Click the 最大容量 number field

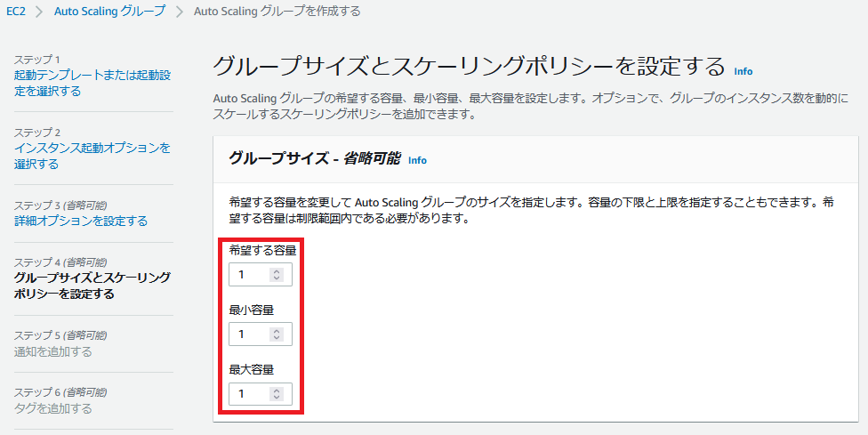[x=261, y=394]
